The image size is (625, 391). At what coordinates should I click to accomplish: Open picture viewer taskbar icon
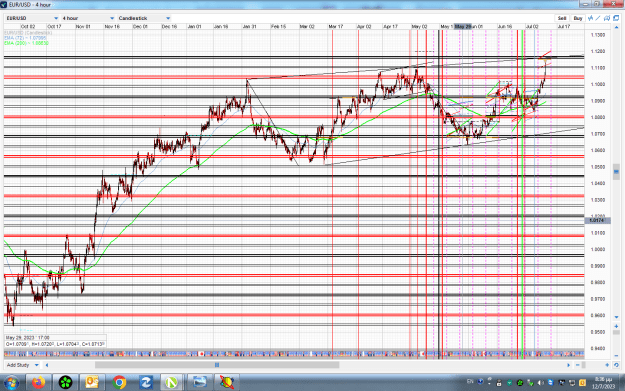(199, 383)
